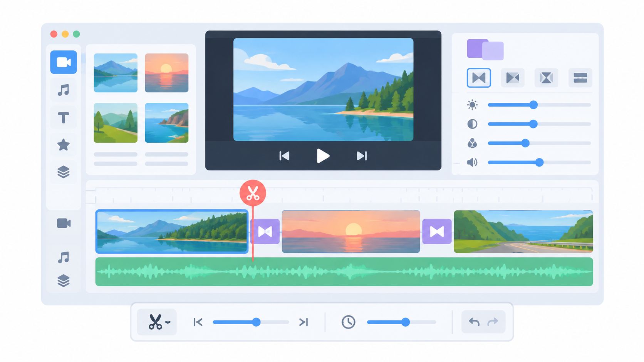Skip to next in preview player

[x=362, y=156]
